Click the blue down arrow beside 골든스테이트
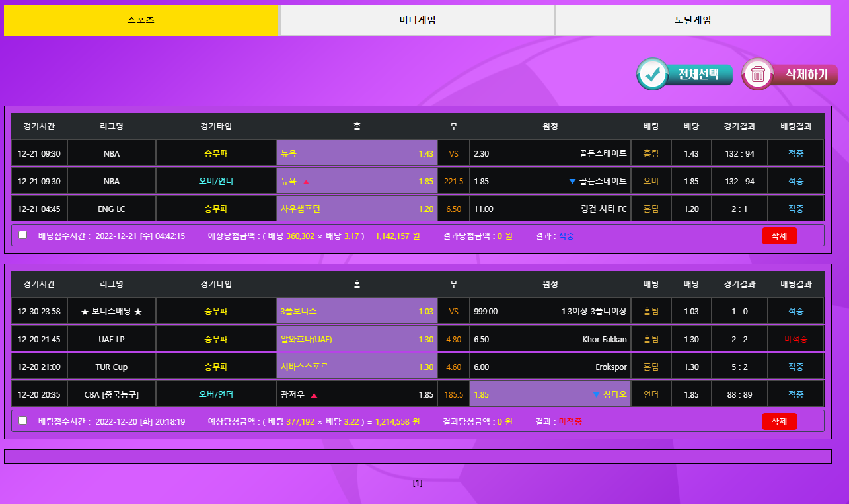Viewport: 849px width, 504px height. coord(572,182)
